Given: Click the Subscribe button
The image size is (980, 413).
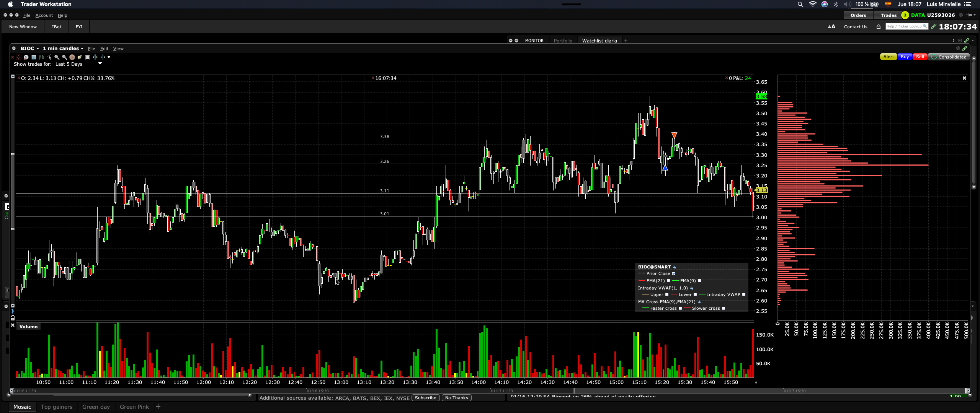Looking at the screenshot, I should [425, 398].
